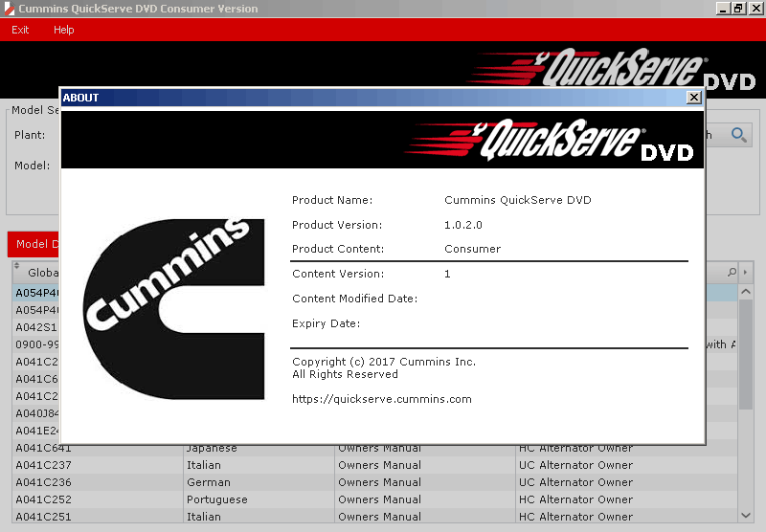
Task: Click the 'Content Modified Date:' label
Action: 354,299
